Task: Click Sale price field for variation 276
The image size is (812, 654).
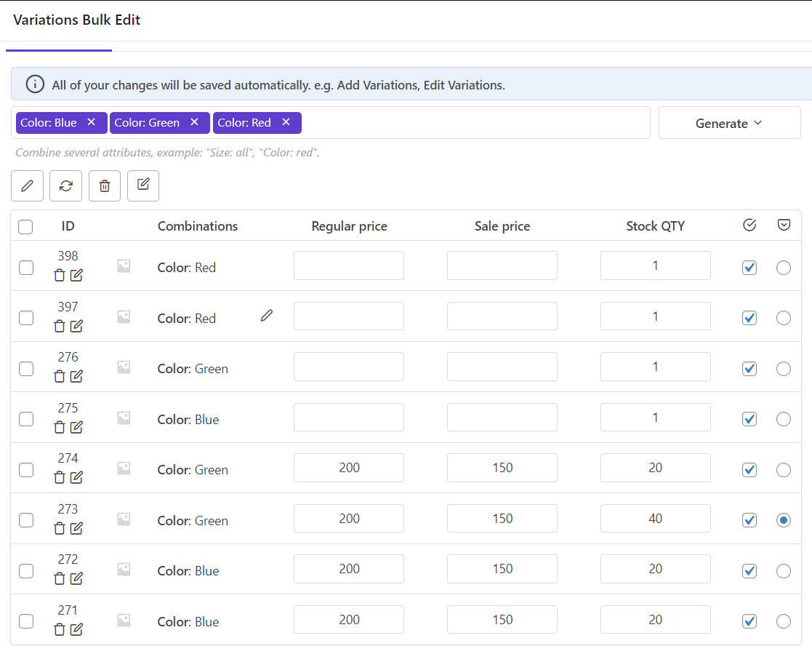Action: (502, 367)
